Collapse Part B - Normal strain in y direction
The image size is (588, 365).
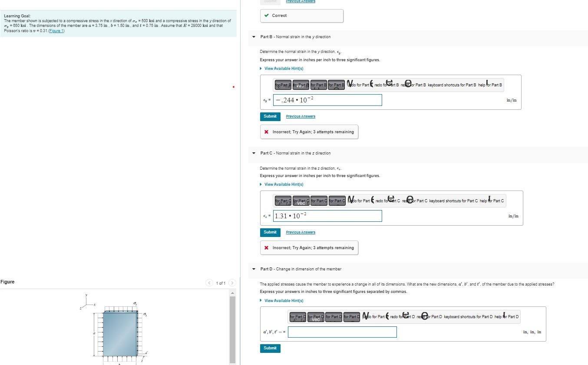pyautogui.click(x=254, y=37)
